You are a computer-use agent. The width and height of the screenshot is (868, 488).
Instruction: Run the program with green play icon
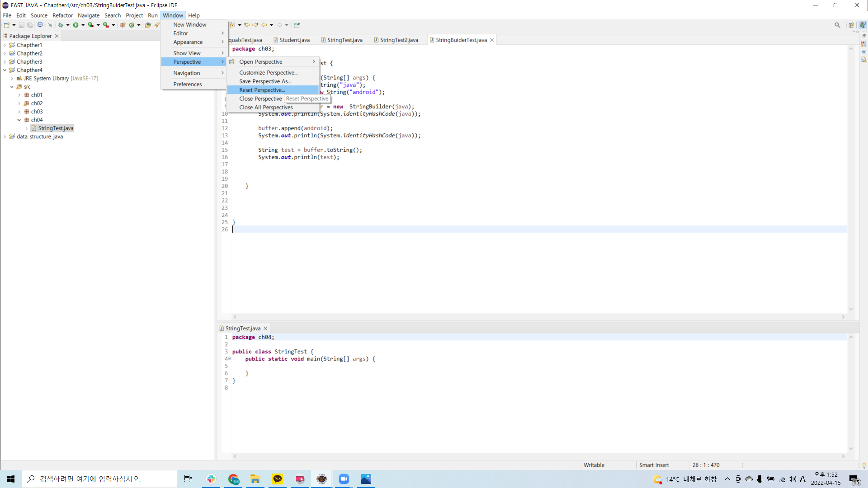click(x=75, y=25)
